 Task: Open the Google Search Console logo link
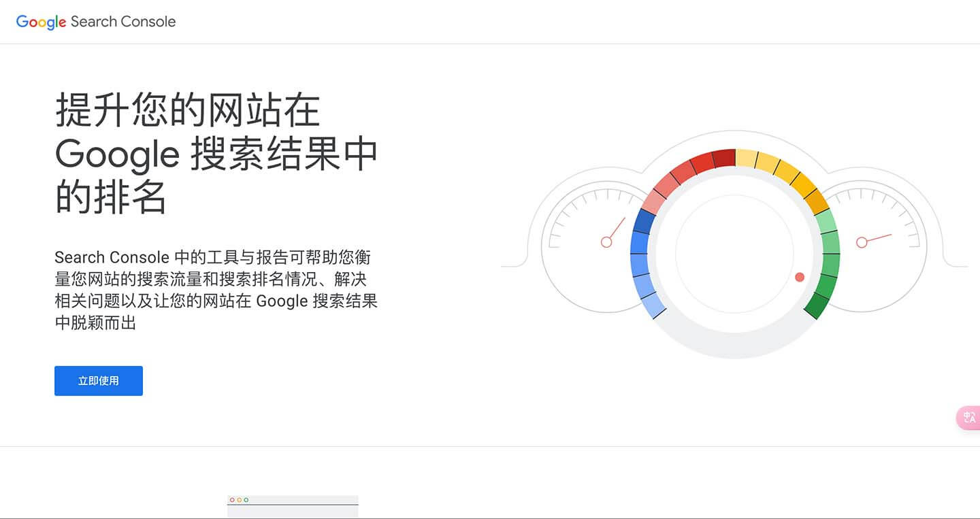pos(96,22)
